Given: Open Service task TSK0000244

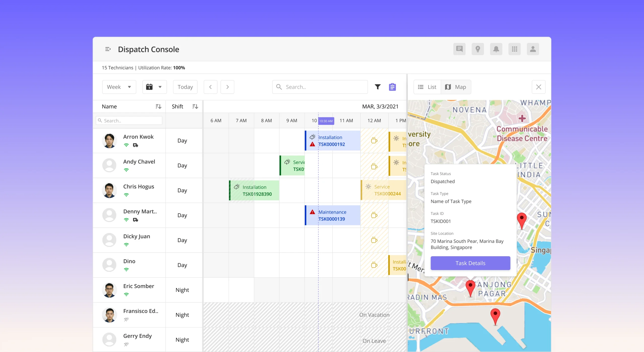Looking at the screenshot, I should pyautogui.click(x=384, y=190).
